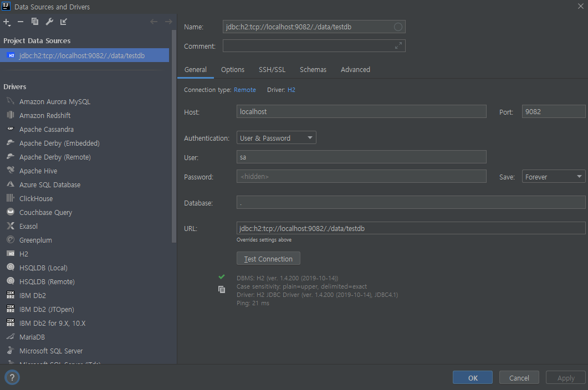588x390 pixels.
Task: Open the Authentication User & Password dropdown
Action: point(276,138)
